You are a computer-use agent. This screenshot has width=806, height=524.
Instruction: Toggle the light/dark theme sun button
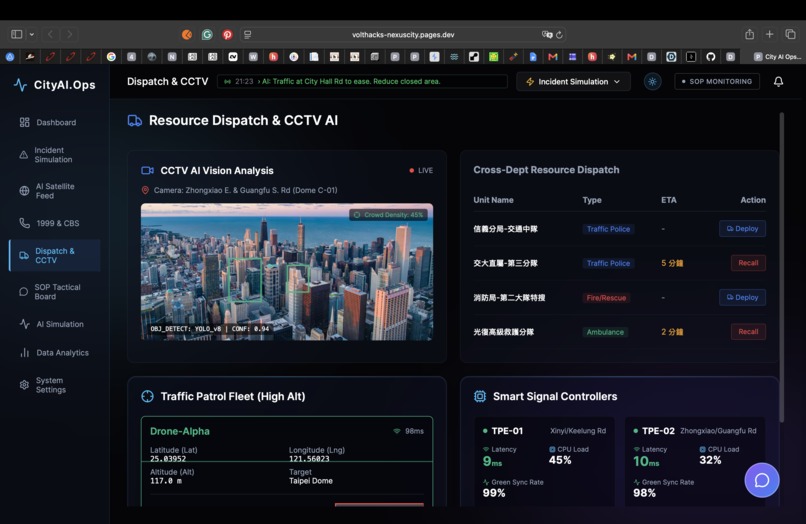(652, 82)
